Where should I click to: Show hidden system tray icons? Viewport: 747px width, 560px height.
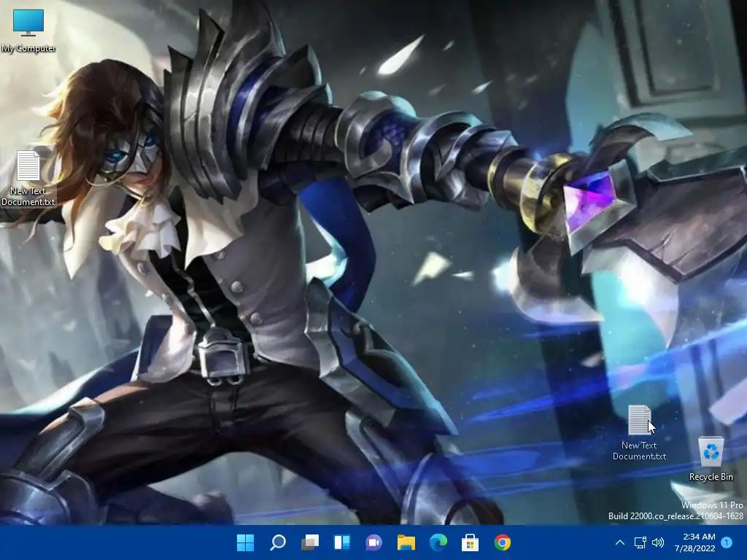point(620,542)
